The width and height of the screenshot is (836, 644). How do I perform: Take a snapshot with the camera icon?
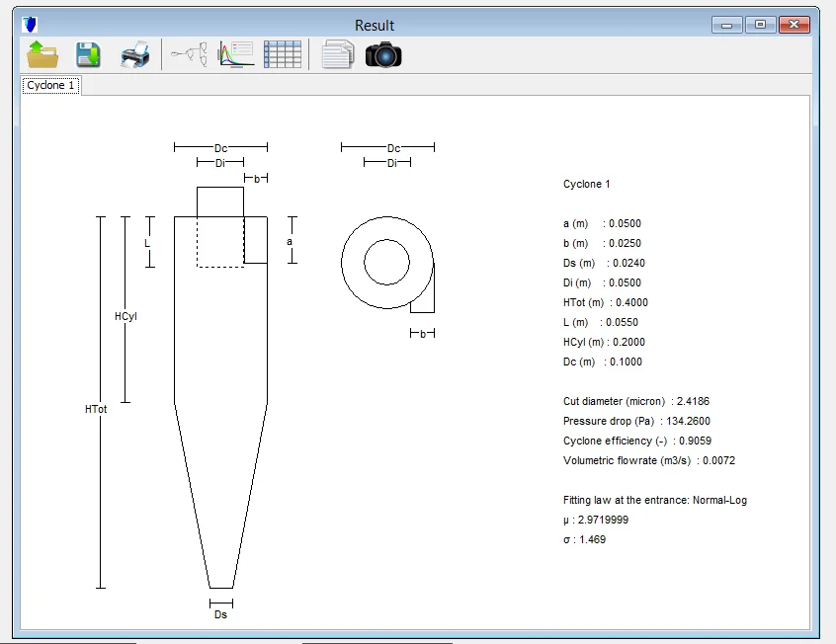(383, 55)
